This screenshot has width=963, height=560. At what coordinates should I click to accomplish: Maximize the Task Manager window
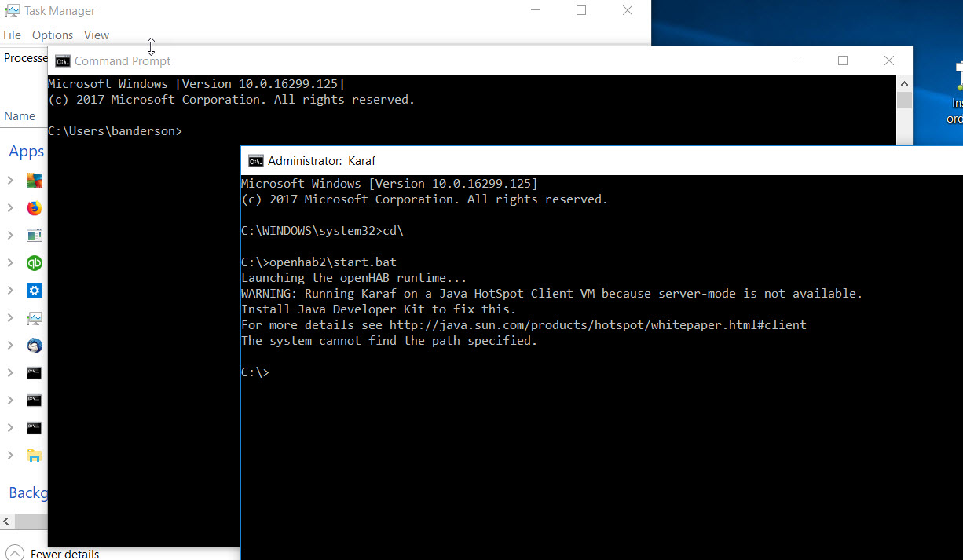pos(581,10)
